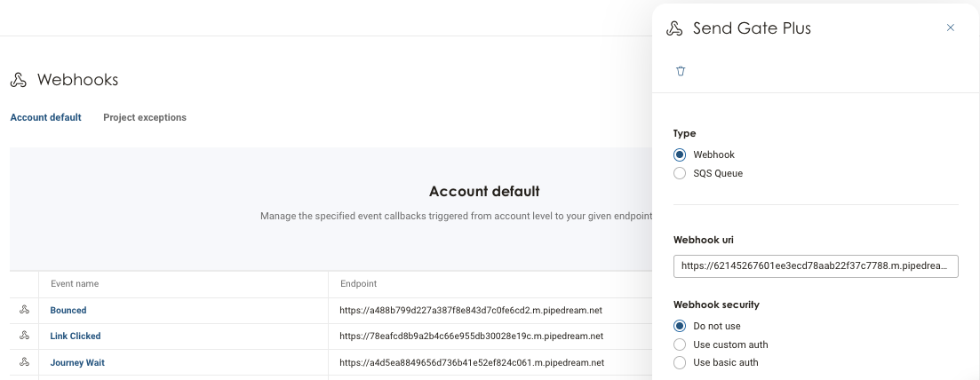Click the trash delete icon in panel
The image size is (980, 380).
[681, 71]
